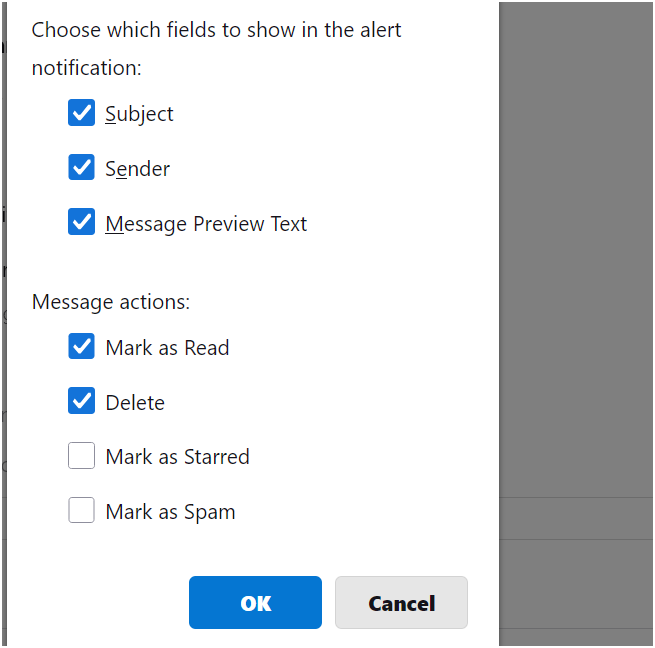The image size is (655, 648).
Task: Click the Message Preview Text label
Action: 206,224
